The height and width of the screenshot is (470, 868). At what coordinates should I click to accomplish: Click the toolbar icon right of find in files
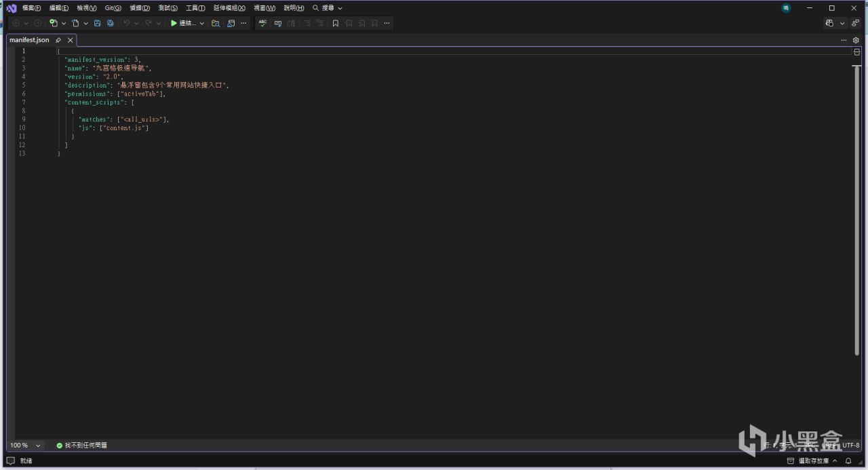(x=231, y=23)
